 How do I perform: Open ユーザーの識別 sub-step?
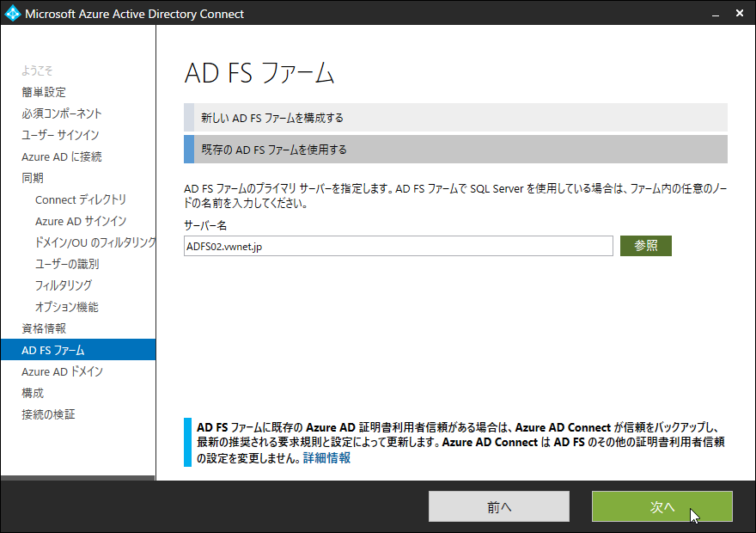[66, 264]
